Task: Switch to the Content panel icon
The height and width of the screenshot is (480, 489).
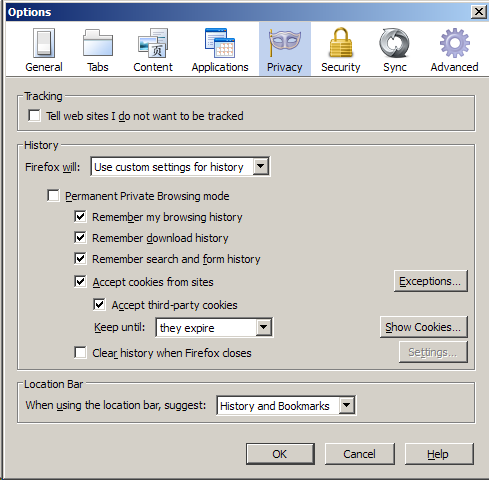Action: point(153,43)
